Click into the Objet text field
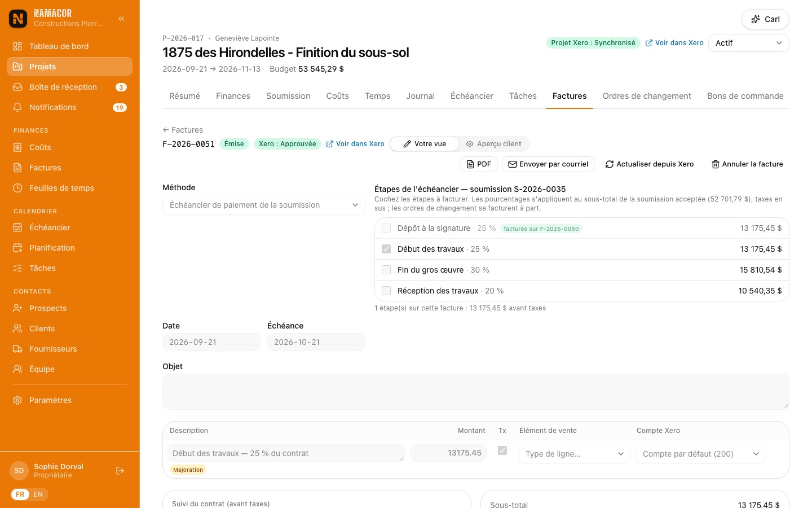 click(x=475, y=392)
